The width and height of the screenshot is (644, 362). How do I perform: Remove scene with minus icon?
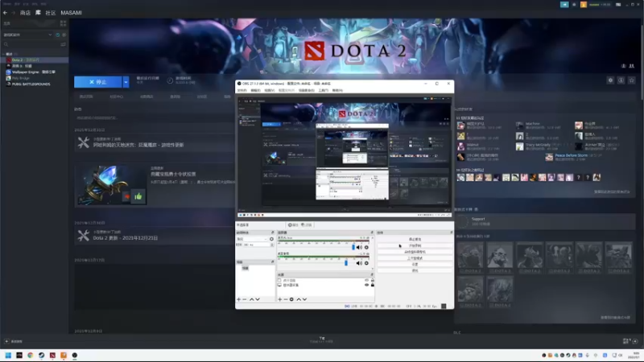point(245,299)
